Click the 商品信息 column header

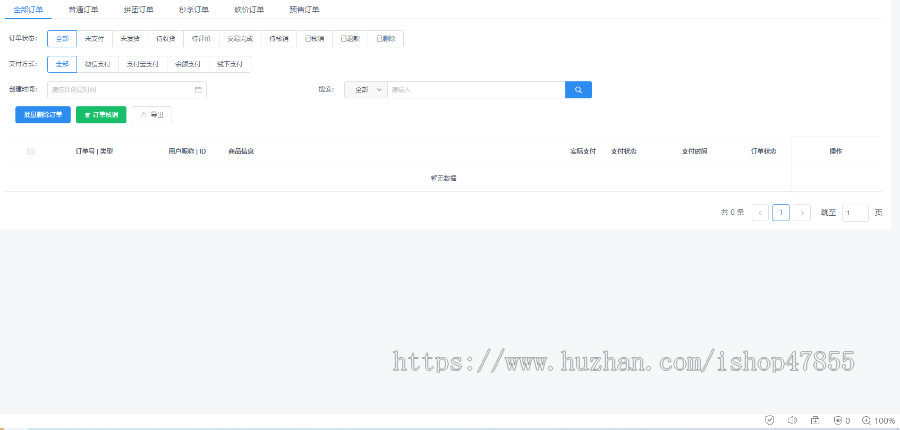coord(241,152)
